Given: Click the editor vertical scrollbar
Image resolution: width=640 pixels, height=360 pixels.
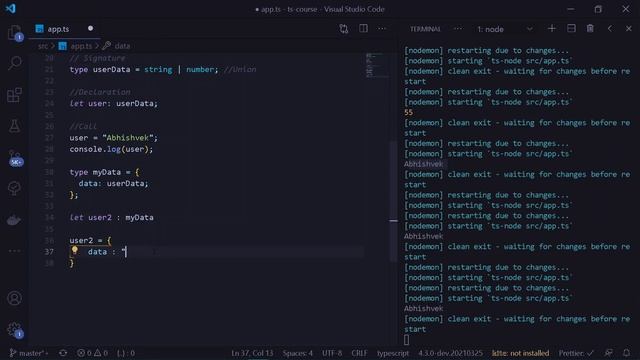Looking at the screenshot, I should tap(393, 202).
